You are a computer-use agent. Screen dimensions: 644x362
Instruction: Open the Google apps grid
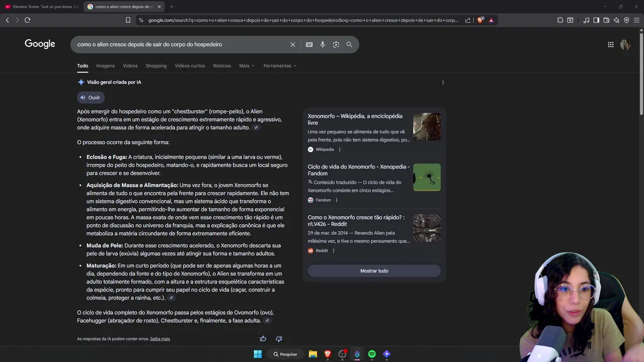[x=610, y=44]
